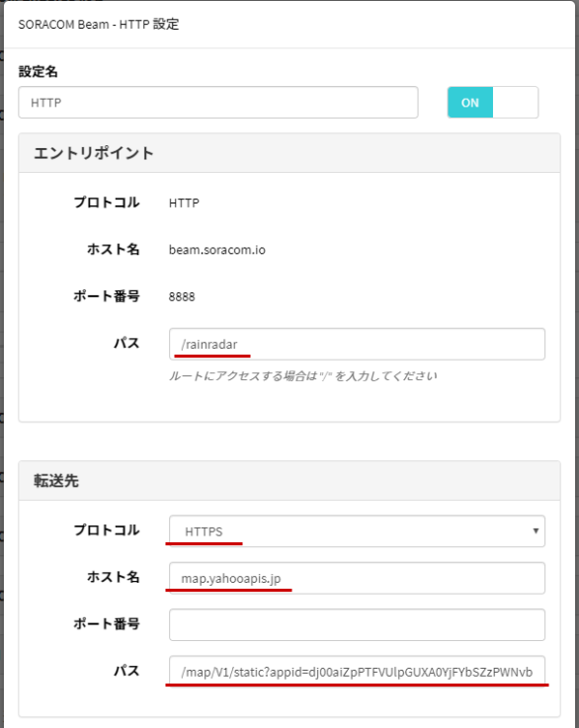Viewport: 579px width, 728px height.
Task: Click the beam.soracom.io host name text
Action: pos(216,250)
